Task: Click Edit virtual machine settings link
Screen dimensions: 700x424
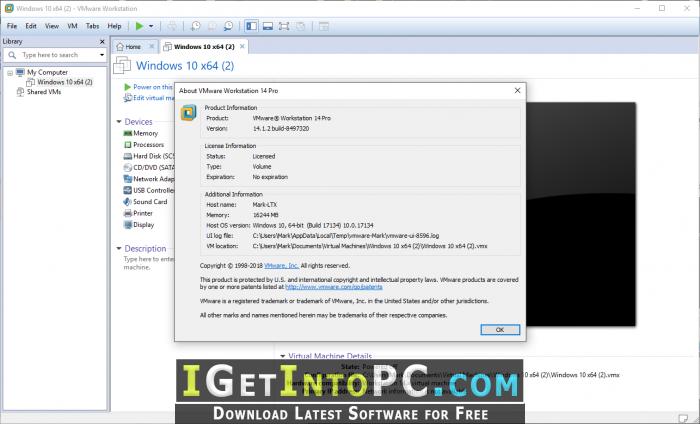Action: pos(154,98)
